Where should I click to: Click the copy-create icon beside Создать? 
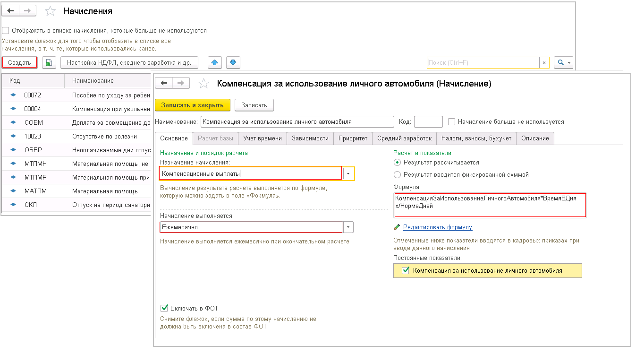[49, 62]
